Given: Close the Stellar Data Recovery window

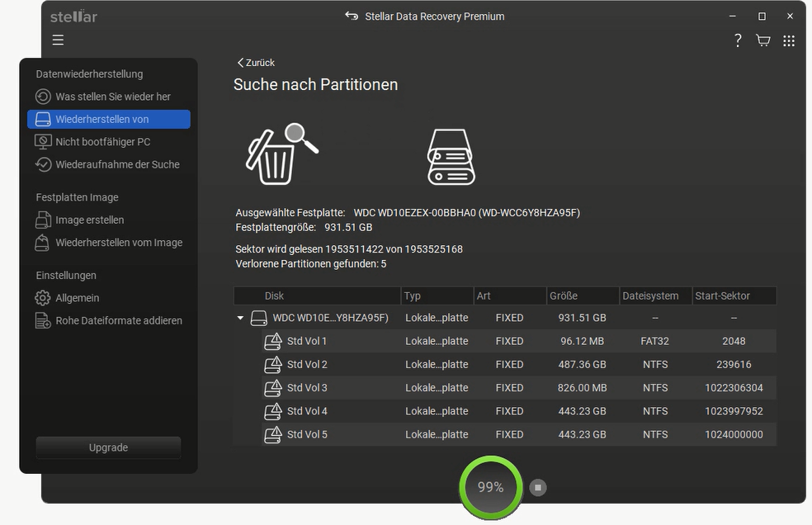Looking at the screenshot, I should point(790,16).
